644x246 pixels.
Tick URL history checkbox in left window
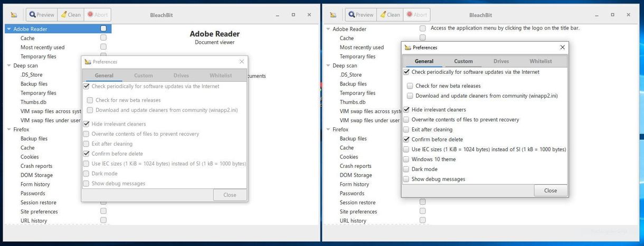(103, 220)
